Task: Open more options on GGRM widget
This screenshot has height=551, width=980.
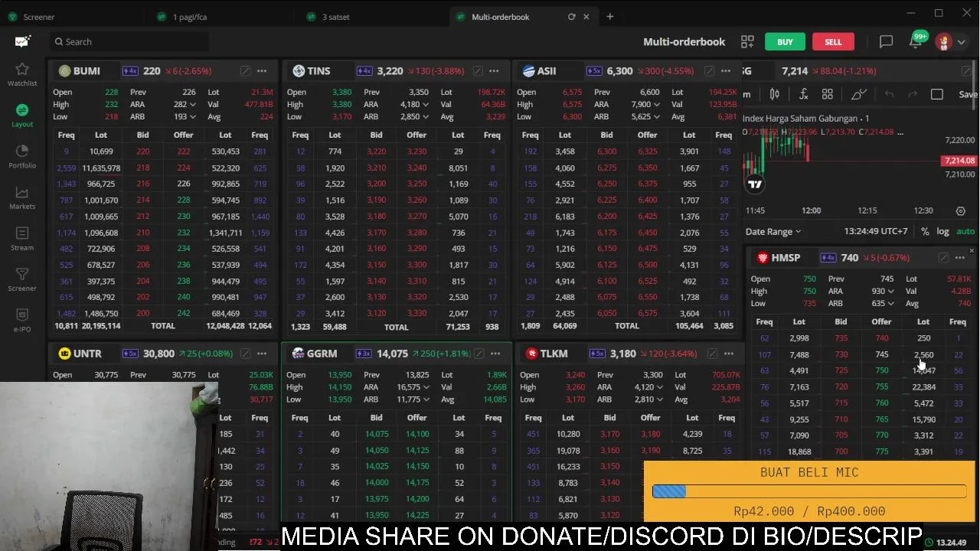Action: pyautogui.click(x=495, y=354)
